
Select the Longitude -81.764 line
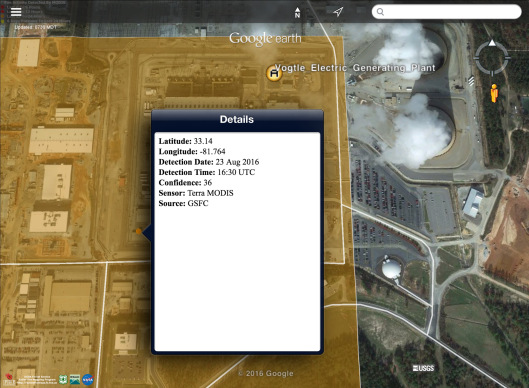(x=192, y=151)
